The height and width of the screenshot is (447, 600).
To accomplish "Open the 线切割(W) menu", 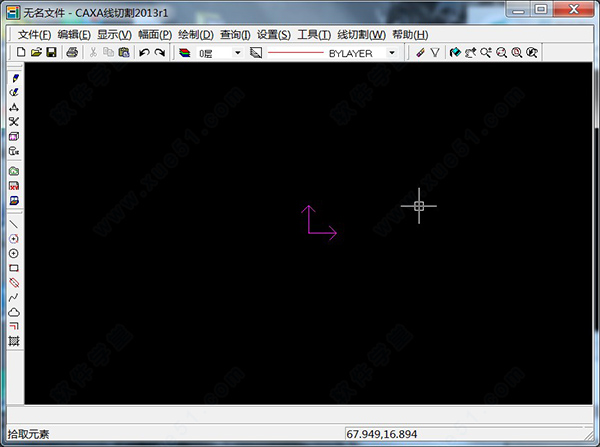I will (x=361, y=35).
